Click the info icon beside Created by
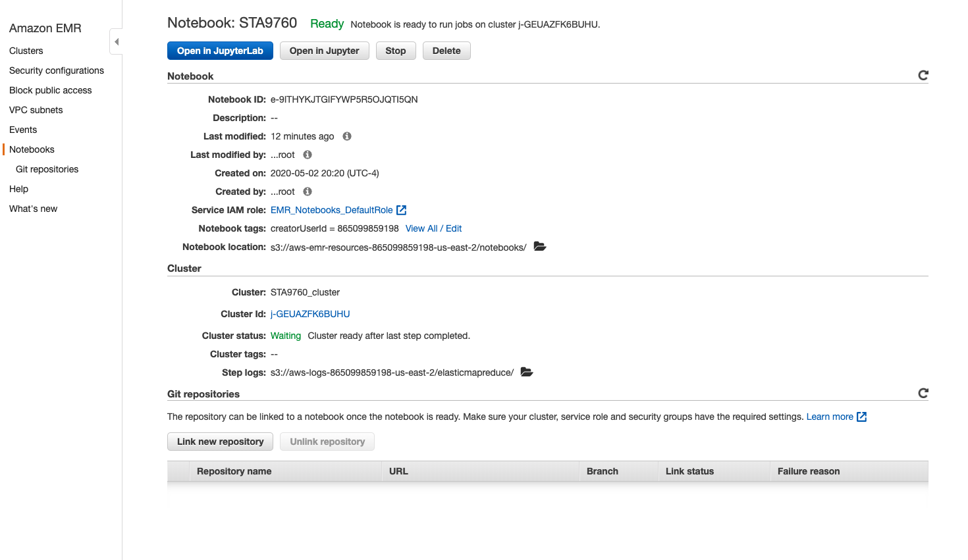 coord(307,191)
